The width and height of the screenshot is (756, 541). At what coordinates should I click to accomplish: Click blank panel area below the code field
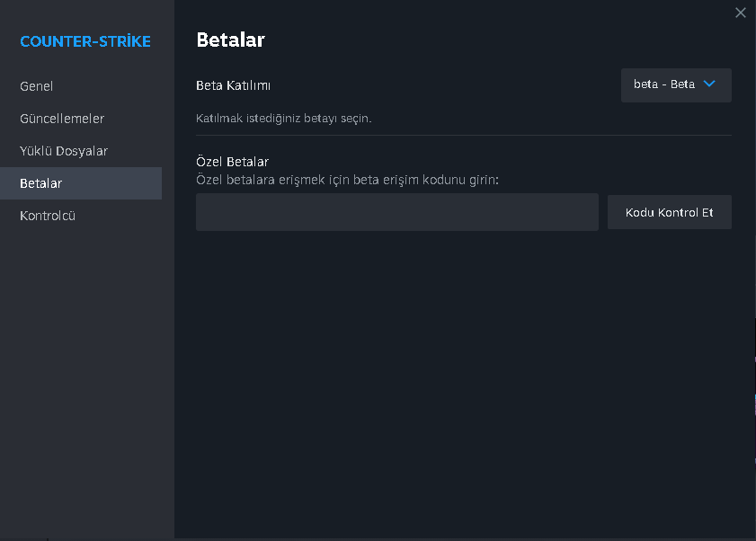[x=463, y=377]
